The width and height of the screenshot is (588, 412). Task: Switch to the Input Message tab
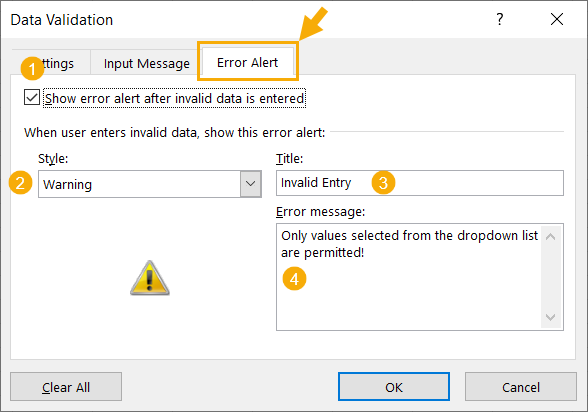[x=147, y=63]
